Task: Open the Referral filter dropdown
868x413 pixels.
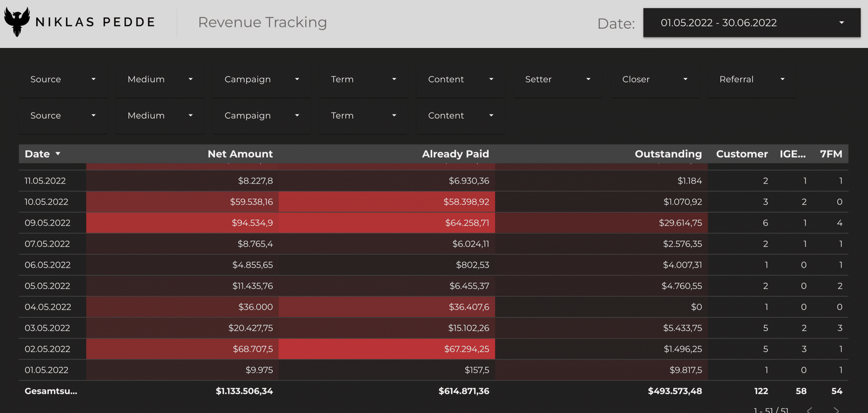Action: click(x=751, y=79)
